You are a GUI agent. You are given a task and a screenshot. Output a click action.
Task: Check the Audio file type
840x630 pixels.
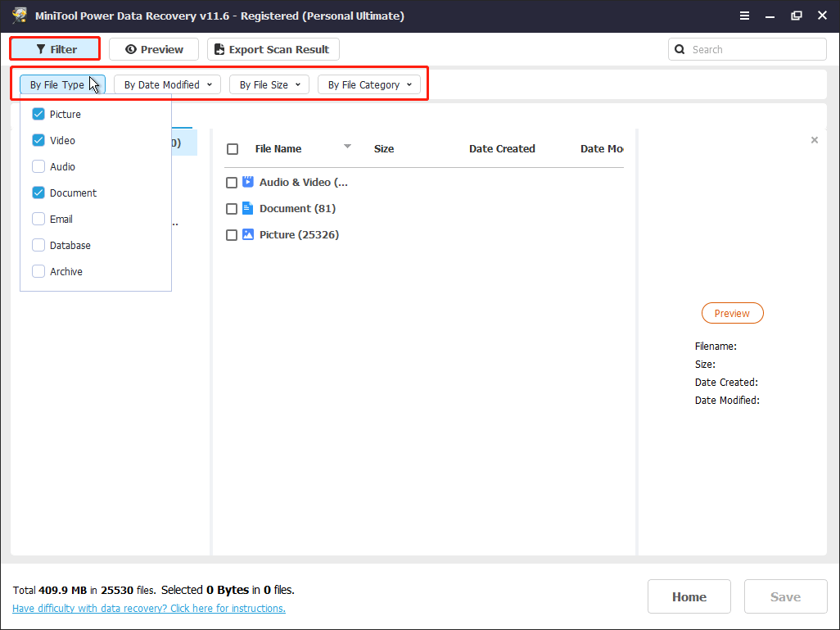[38, 166]
